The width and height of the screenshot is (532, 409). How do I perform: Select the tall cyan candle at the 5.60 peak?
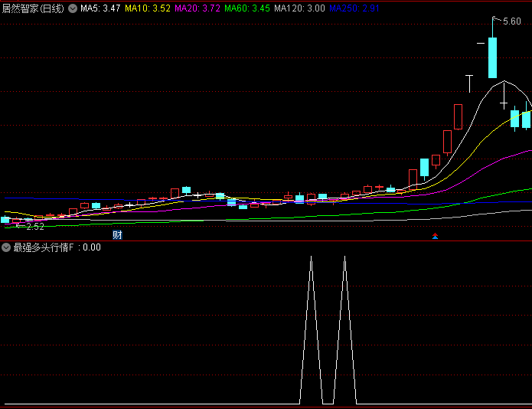492,57
